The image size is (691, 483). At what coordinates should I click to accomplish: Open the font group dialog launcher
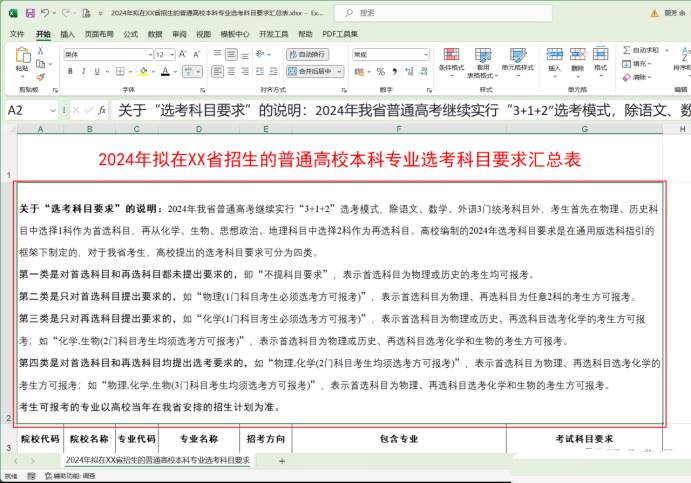(202, 90)
